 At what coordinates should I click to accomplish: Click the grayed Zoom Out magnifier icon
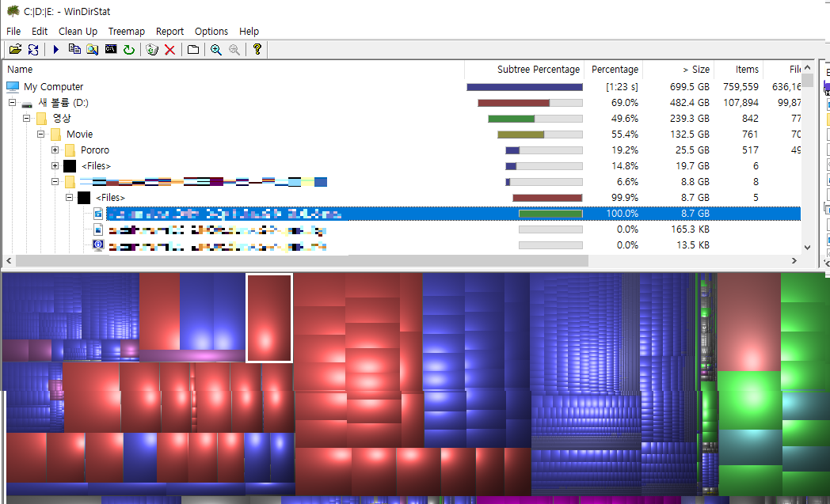pyautogui.click(x=234, y=49)
